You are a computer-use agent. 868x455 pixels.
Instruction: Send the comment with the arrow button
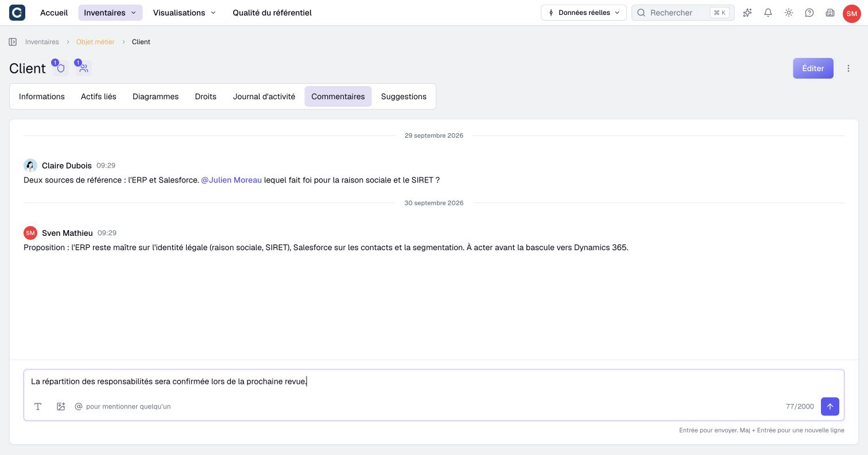pos(830,406)
